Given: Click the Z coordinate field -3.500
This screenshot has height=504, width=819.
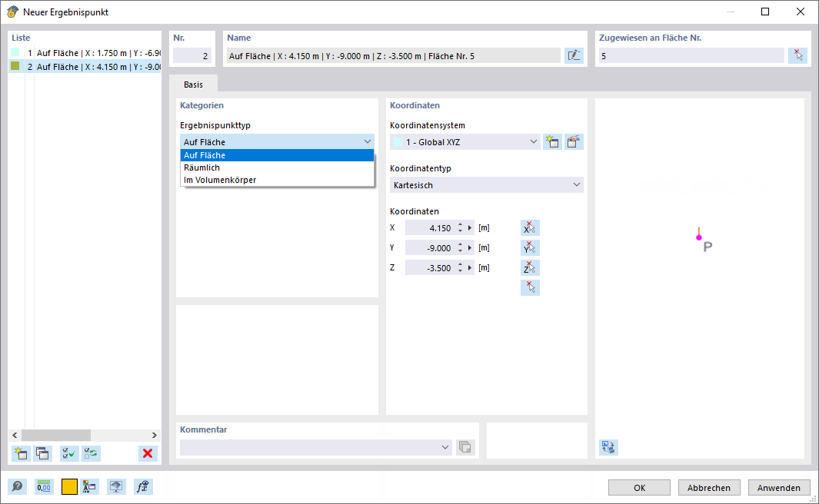Looking at the screenshot, I should (431, 267).
